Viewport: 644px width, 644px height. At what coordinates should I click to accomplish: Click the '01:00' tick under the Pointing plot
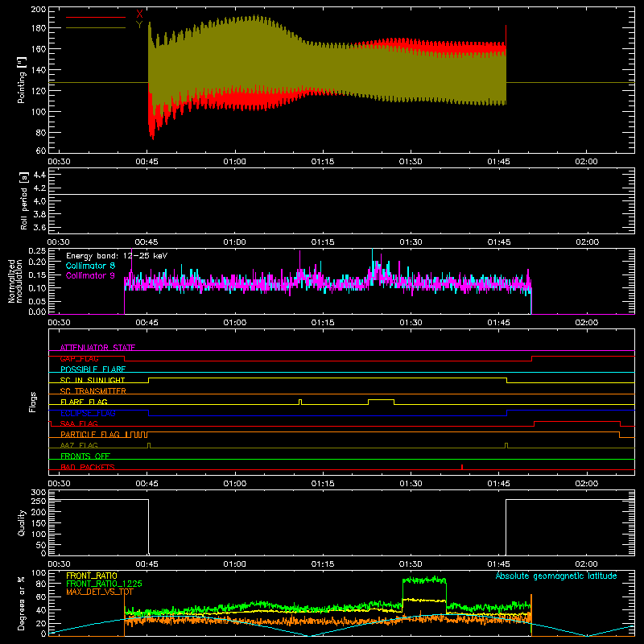coord(234,162)
